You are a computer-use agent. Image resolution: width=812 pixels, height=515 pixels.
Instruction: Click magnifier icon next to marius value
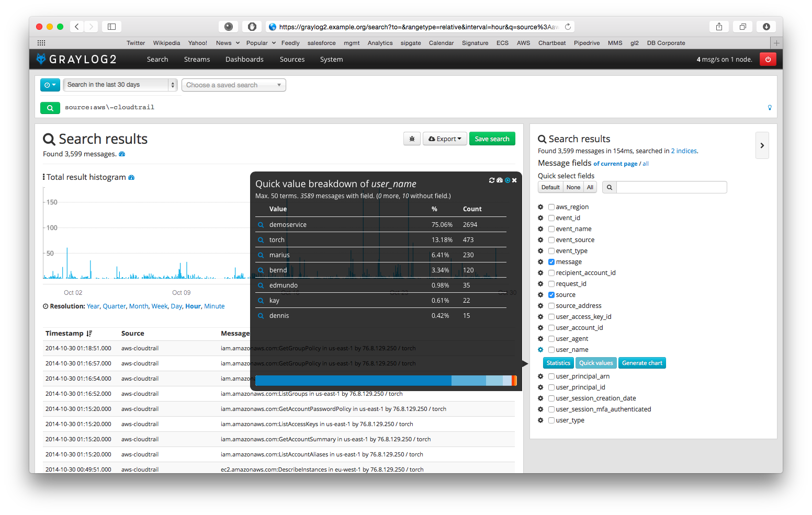tap(261, 255)
